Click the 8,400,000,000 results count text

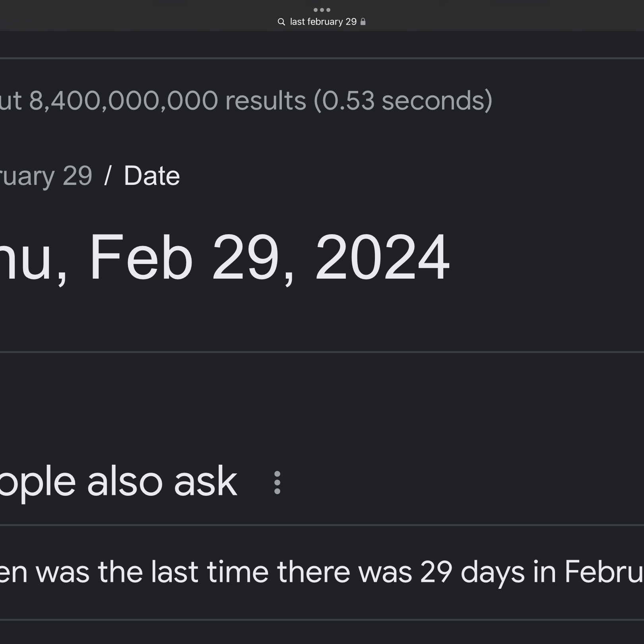tap(123, 100)
